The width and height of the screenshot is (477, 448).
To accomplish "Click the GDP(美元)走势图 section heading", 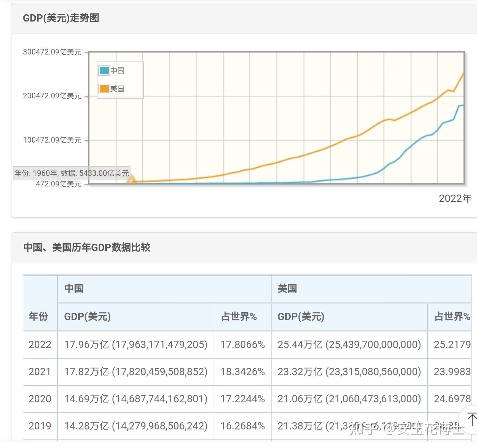I will point(61,18).
